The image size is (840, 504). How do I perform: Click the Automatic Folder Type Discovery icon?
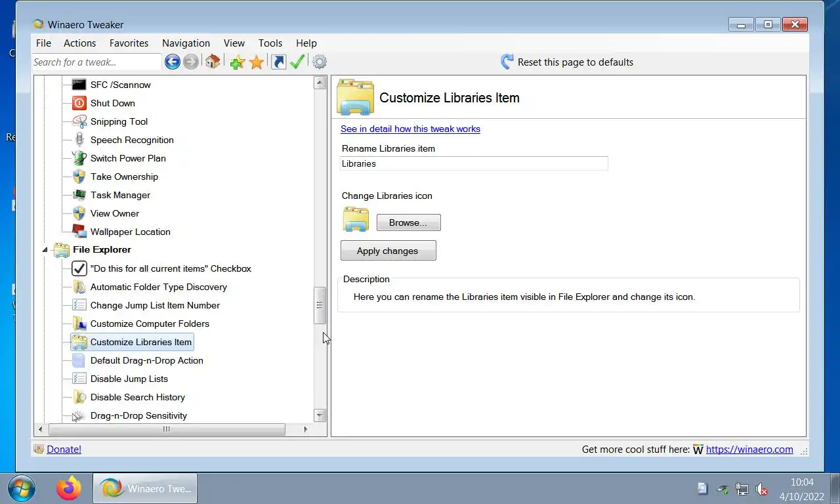coord(79,287)
